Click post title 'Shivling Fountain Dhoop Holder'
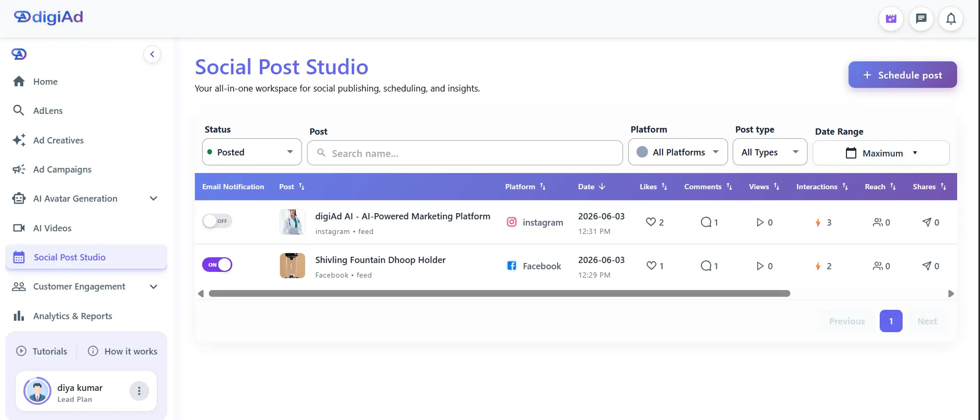 coord(380,260)
